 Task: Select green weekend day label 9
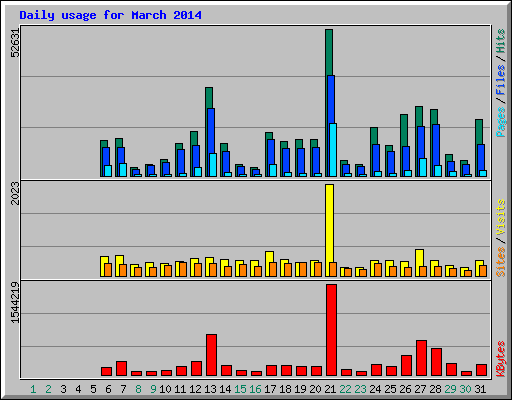point(153,389)
